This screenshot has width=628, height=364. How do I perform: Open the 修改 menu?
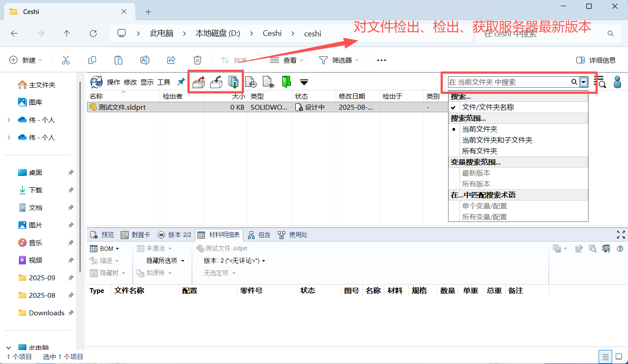pyautogui.click(x=130, y=82)
